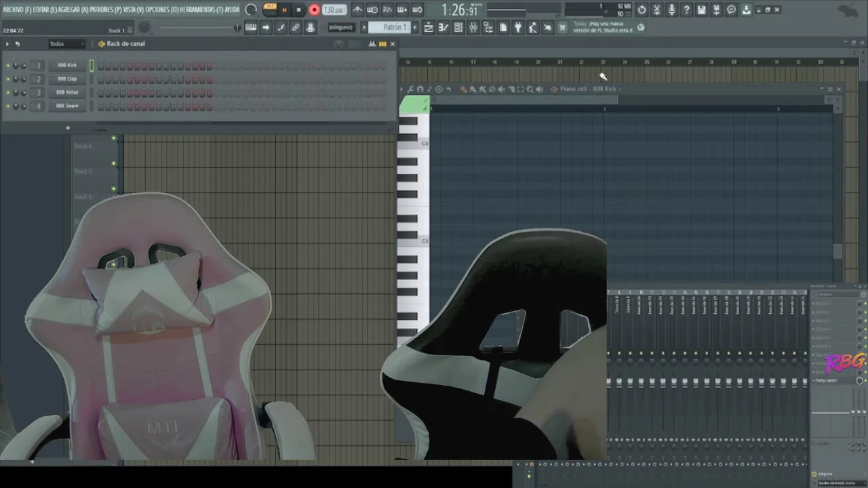The image size is (868, 488).
Task: Click the pause/play transport button
Action: click(284, 9)
